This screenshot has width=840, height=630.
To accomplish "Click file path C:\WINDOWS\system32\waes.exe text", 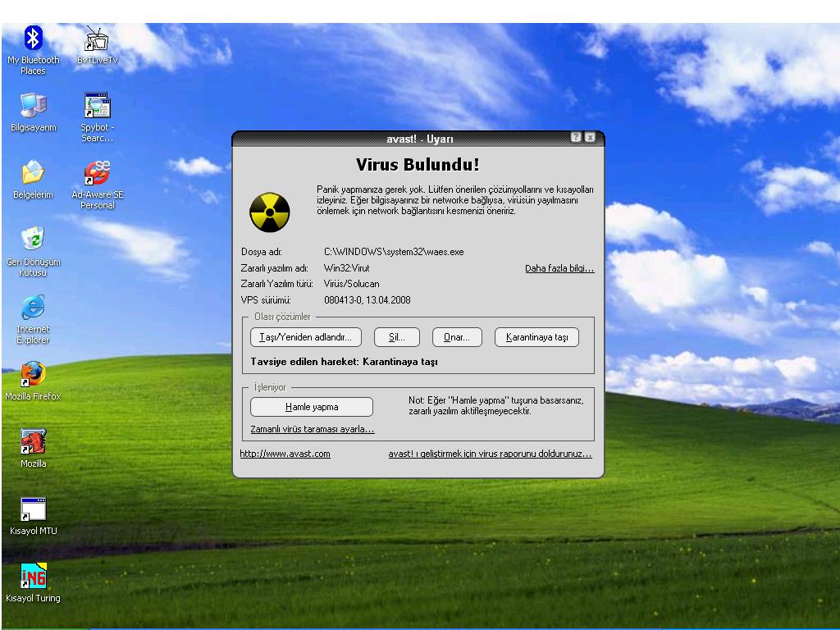I will click(394, 252).
